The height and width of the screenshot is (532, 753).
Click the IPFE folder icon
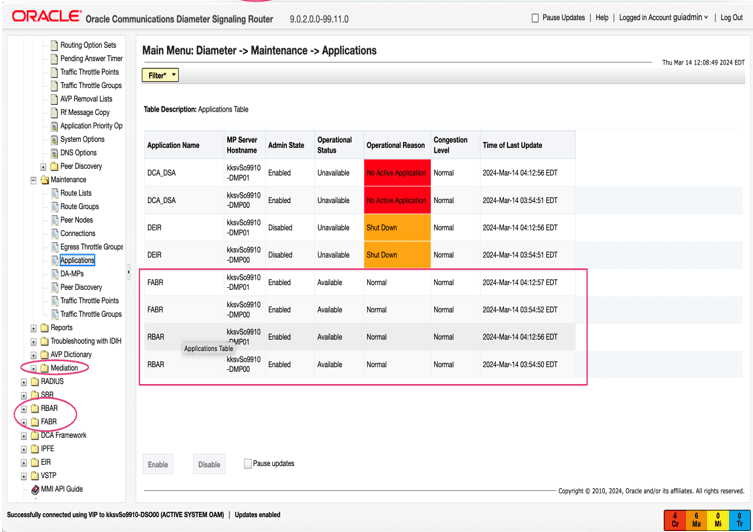tap(35, 448)
